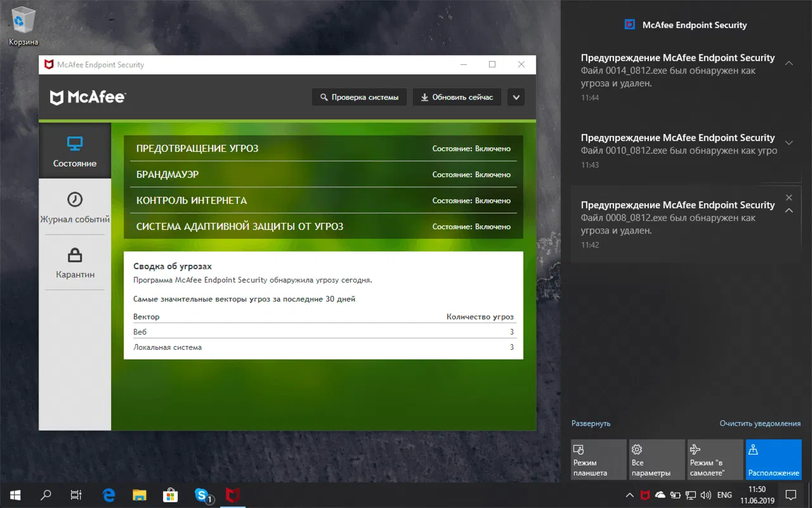Toggle Режим планшета quick action
812x508 pixels.
(x=598, y=458)
